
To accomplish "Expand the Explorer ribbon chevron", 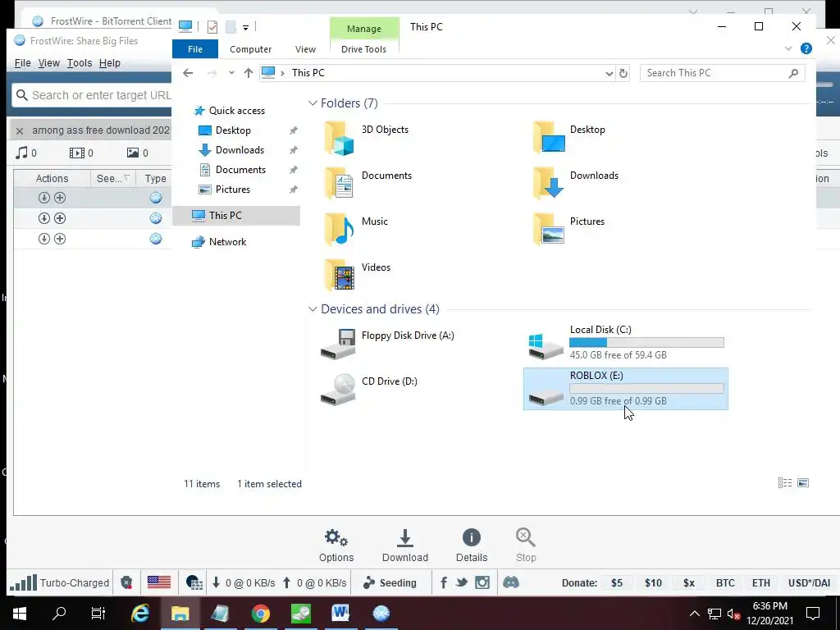I will tap(788, 48).
